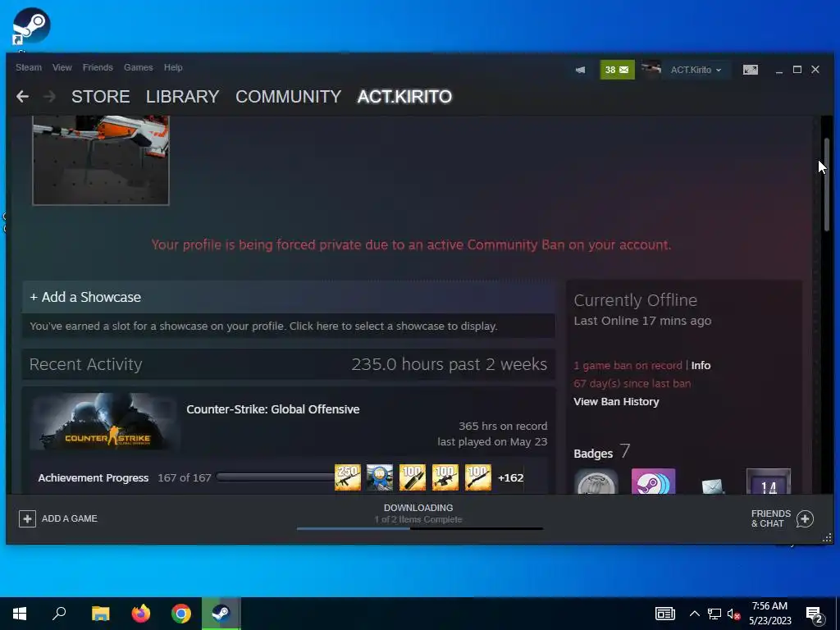Open Counter-Strike: Global Offensive title link

pos(272,409)
